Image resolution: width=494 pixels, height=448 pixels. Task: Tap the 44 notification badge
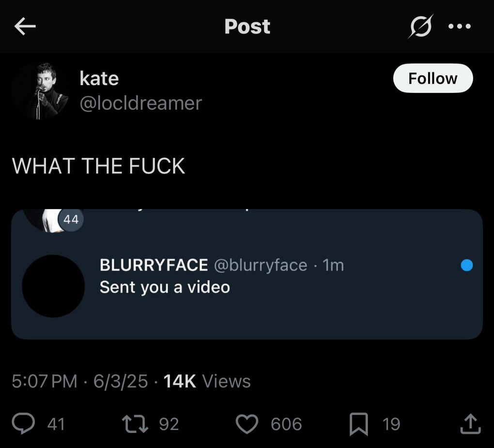pyautogui.click(x=71, y=220)
